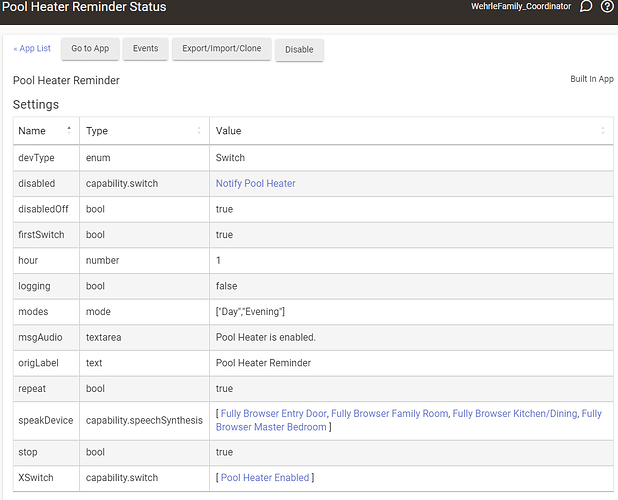The height and width of the screenshot is (500, 618).
Task: Go back to App List
Action: tap(32, 48)
